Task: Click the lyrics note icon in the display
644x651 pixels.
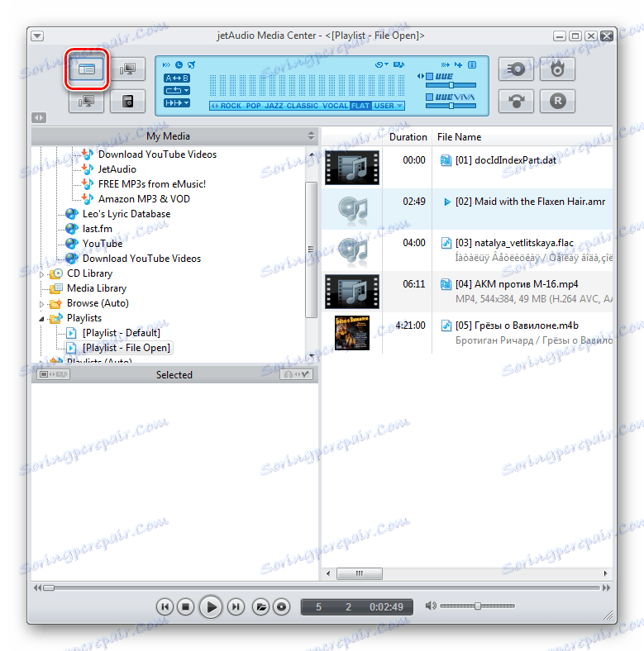Action: click(398, 64)
